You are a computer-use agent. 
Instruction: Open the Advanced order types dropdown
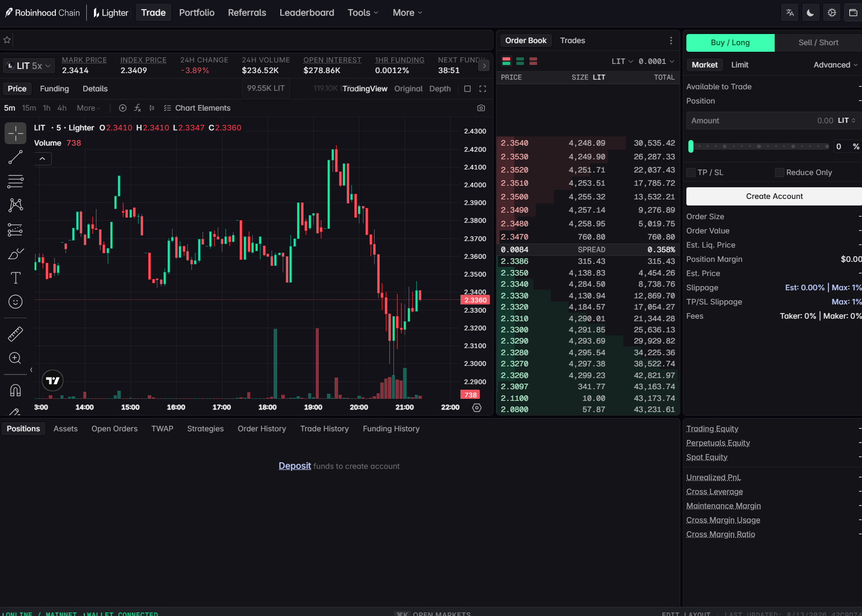[836, 65]
